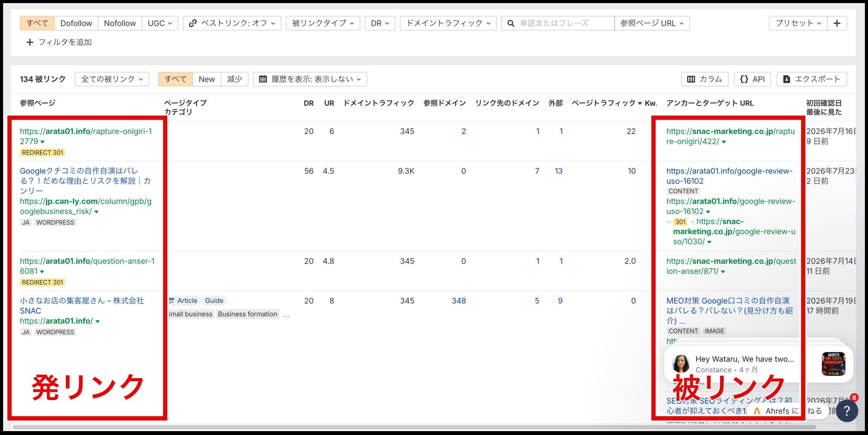Click the エクスポート export button

tap(812, 79)
